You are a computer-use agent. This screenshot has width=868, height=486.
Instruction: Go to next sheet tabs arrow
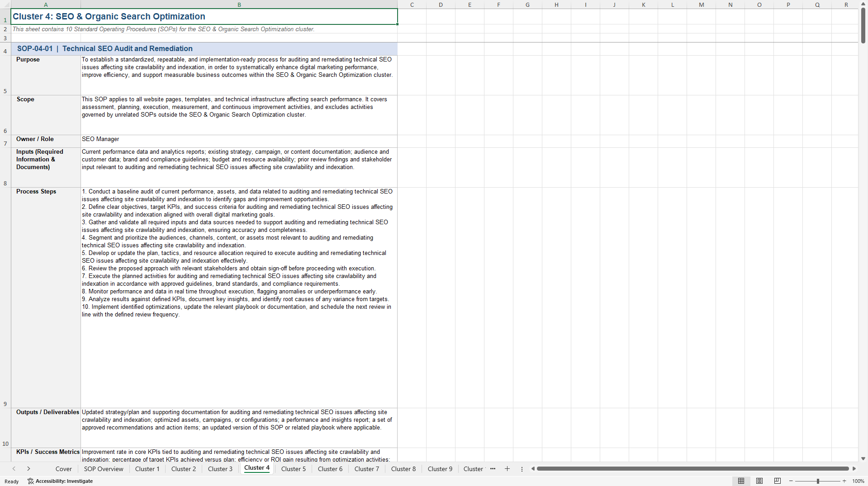pos(28,469)
